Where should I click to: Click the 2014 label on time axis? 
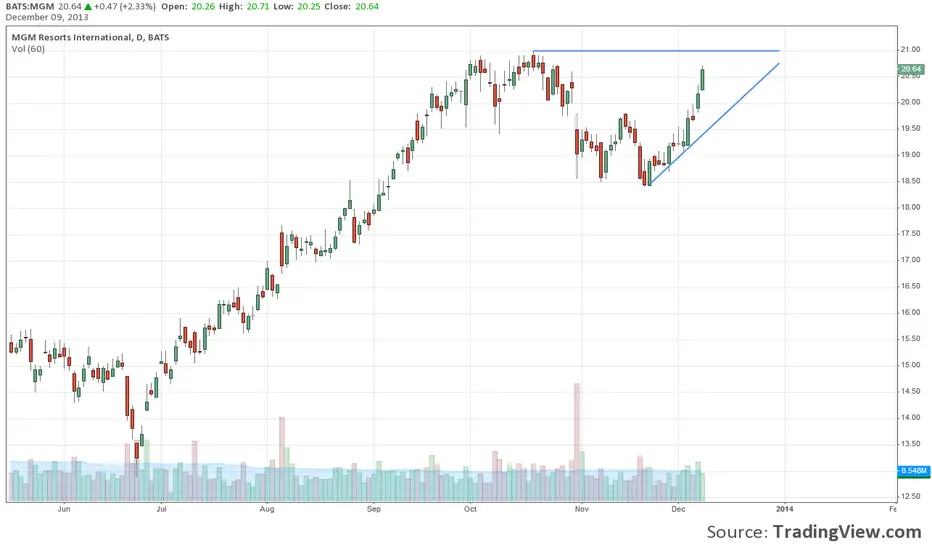[x=784, y=509]
